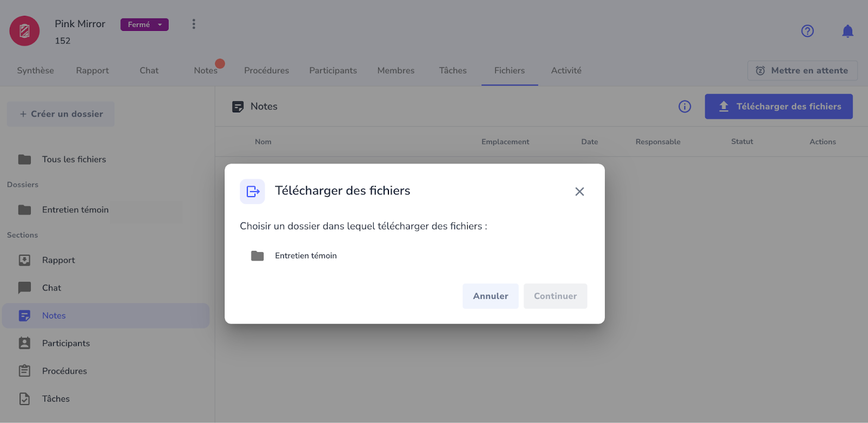Select the Fichiers tab
Viewport: 868px width, 423px height.
coord(509,71)
